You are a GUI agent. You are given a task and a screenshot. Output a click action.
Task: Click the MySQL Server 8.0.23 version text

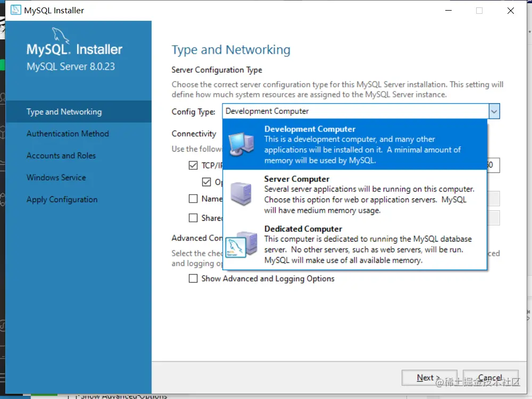pyautogui.click(x=71, y=66)
